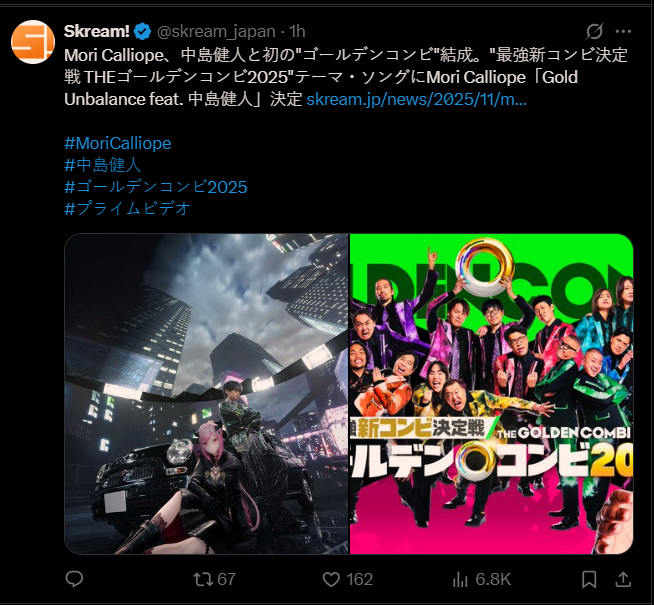Like the post with 162 likes
Image resolution: width=654 pixels, height=605 pixels.
coord(348,579)
